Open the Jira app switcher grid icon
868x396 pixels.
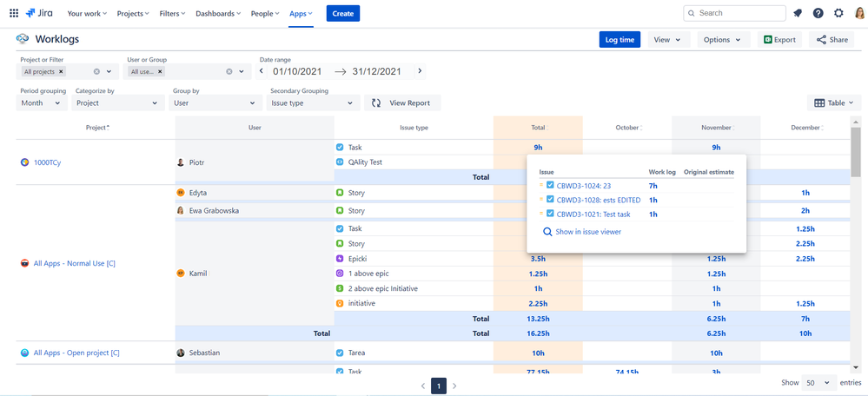click(x=14, y=13)
